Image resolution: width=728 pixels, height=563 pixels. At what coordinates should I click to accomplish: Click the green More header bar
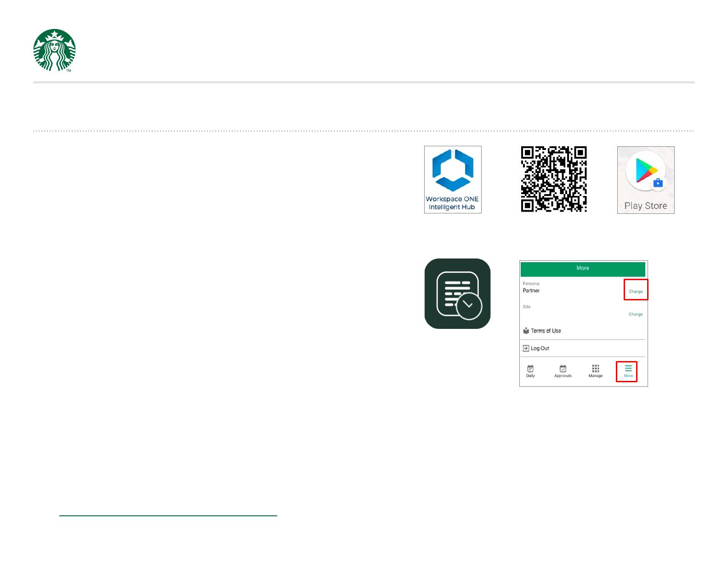[582, 268]
